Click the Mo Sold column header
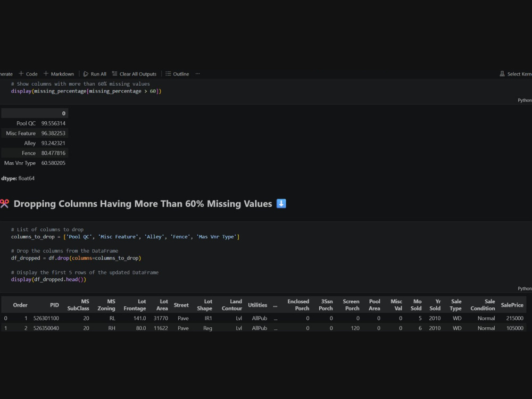The image size is (532, 399). pos(416,305)
